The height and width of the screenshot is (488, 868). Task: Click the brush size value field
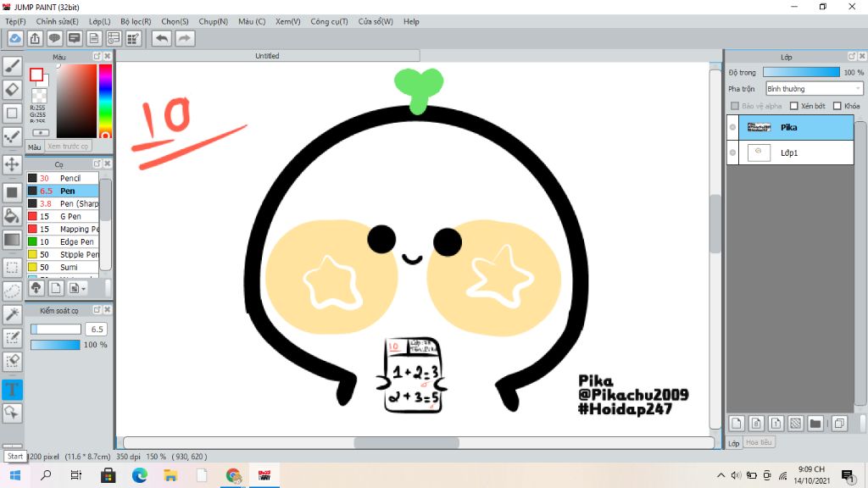coord(97,330)
